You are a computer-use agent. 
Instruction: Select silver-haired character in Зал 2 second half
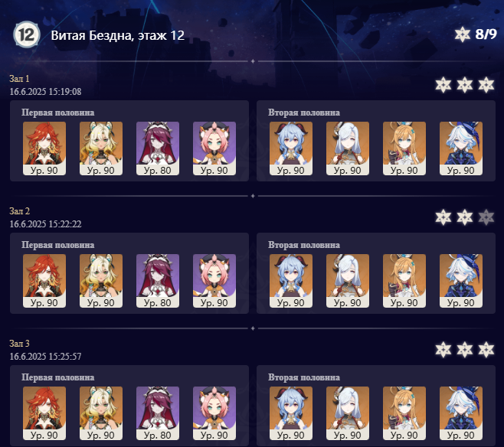[x=348, y=281]
